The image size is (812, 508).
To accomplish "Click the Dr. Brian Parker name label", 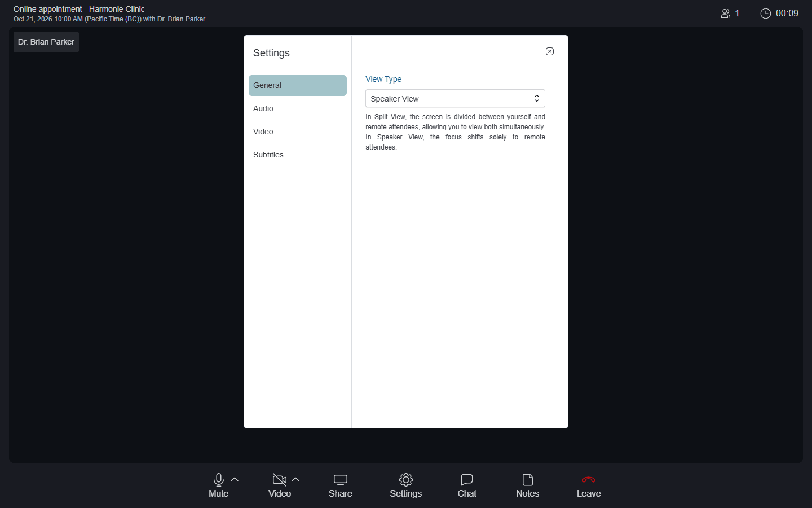I will (46, 42).
